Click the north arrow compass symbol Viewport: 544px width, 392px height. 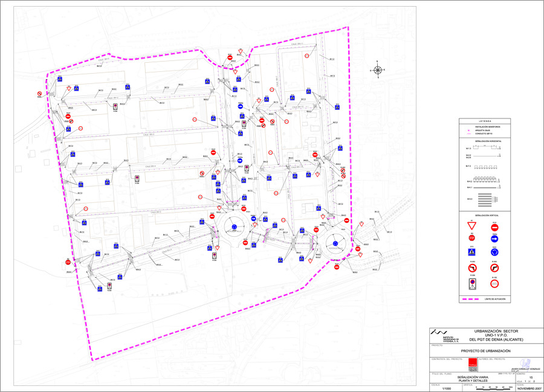point(378,69)
